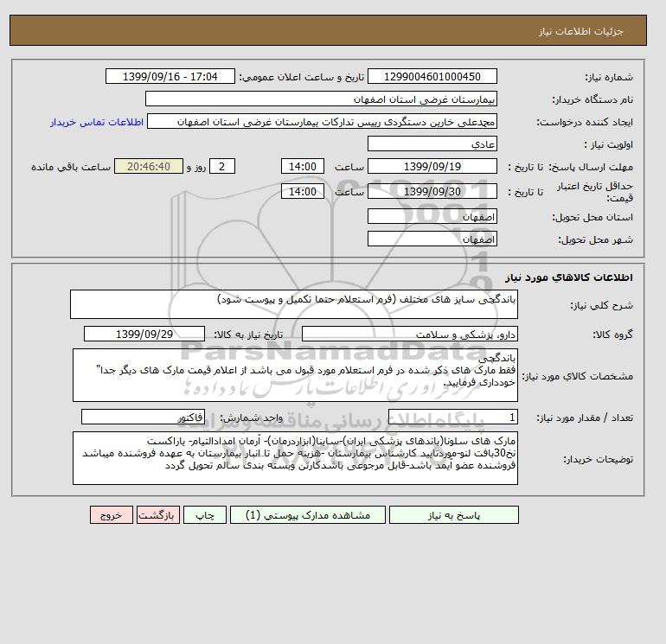
Task: Click the چاپ print button
Action: 205,515
